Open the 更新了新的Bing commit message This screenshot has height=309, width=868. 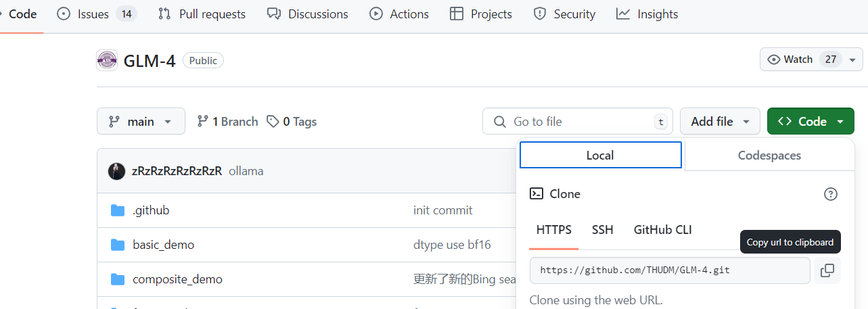click(464, 279)
